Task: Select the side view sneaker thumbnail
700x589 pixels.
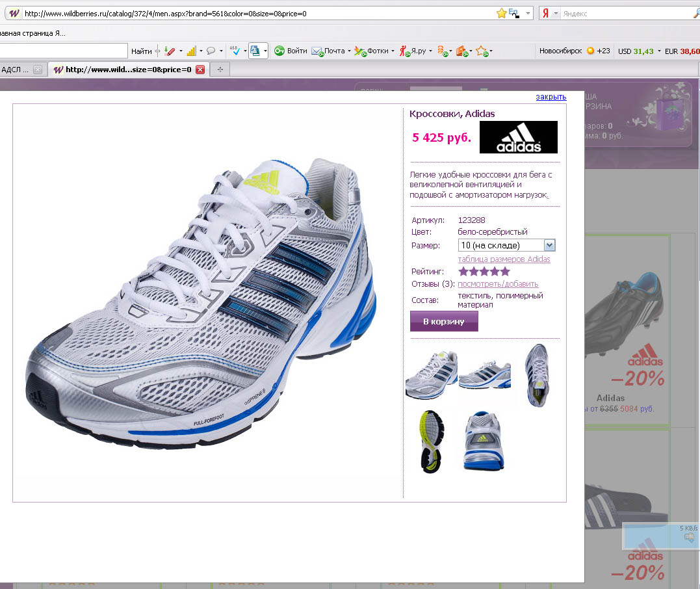Action: (484, 374)
